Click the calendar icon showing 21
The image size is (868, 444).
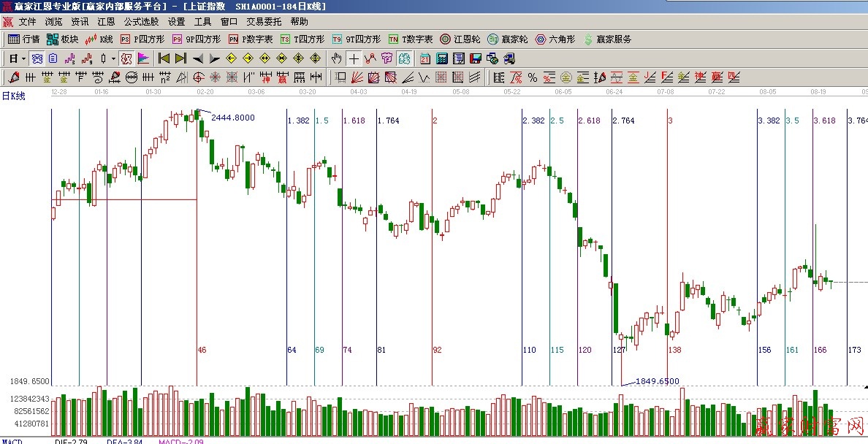tap(425, 58)
